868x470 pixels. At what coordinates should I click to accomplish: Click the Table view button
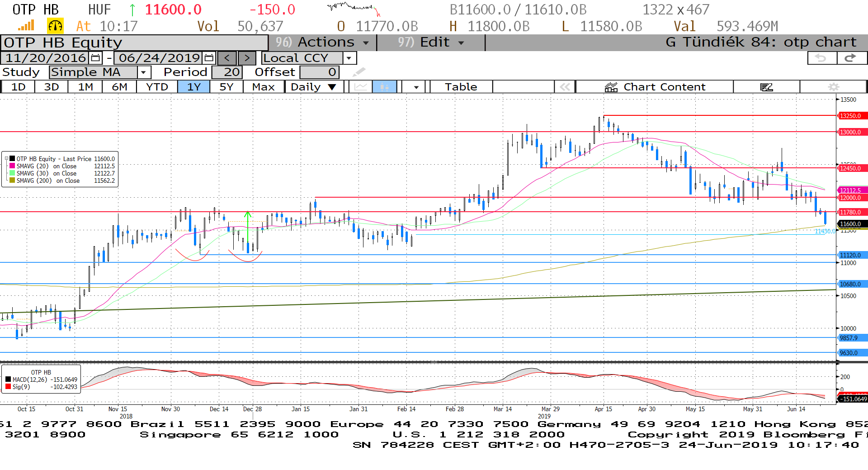[x=461, y=87]
